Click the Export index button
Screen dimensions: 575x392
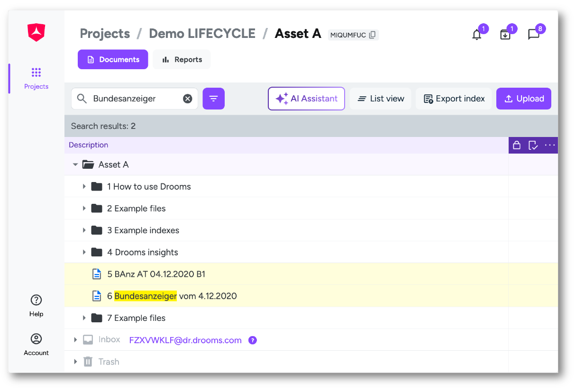[x=454, y=99]
